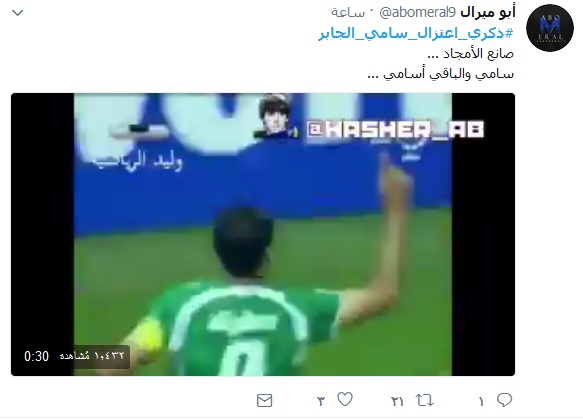Open the #ذكري_اعتزال_سامي_الجابر hashtag
This screenshot has width=583, height=419.
[x=416, y=34]
